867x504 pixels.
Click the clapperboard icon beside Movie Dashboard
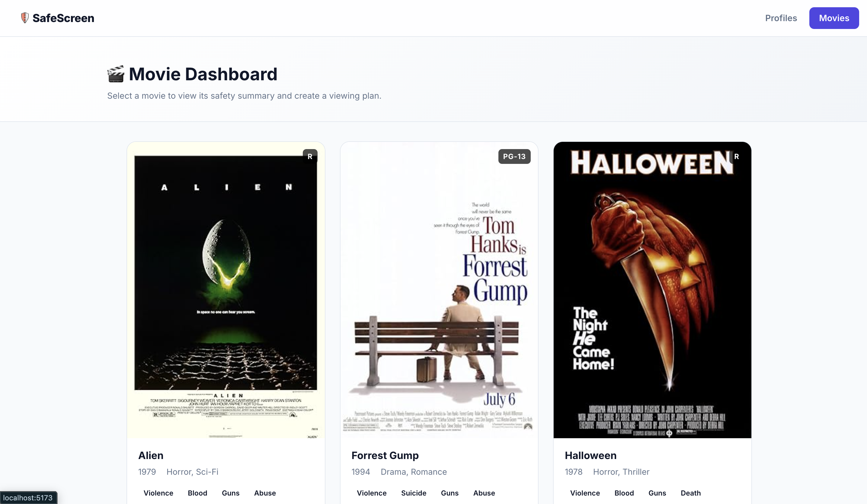(116, 74)
